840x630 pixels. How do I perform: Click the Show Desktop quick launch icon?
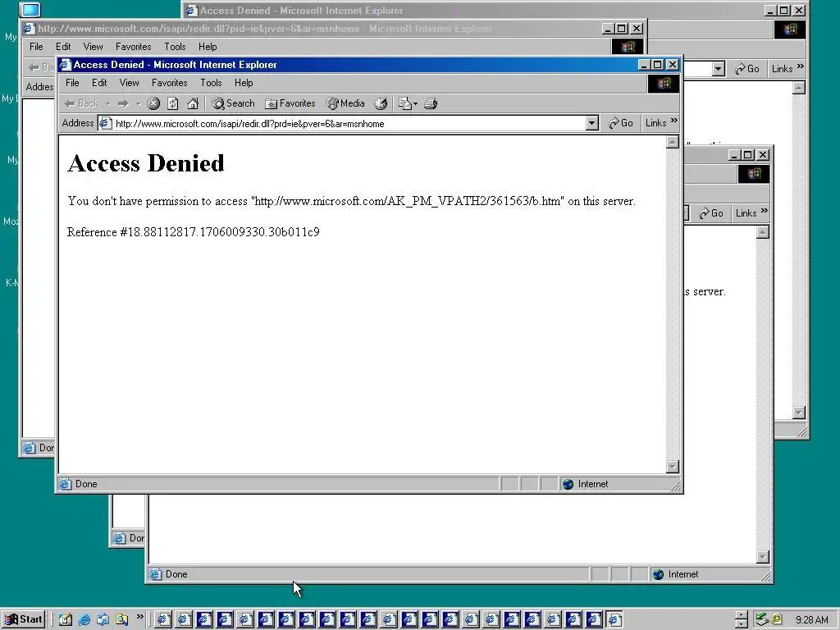click(66, 619)
